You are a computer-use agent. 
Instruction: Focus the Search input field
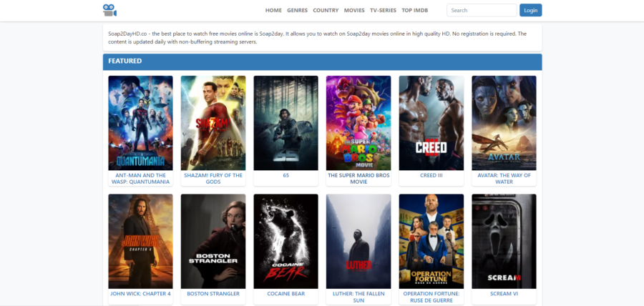click(482, 10)
